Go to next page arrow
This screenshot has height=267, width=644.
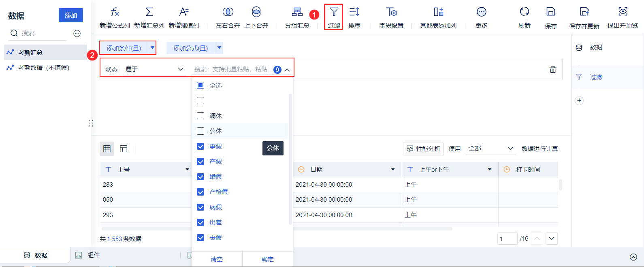click(x=552, y=239)
